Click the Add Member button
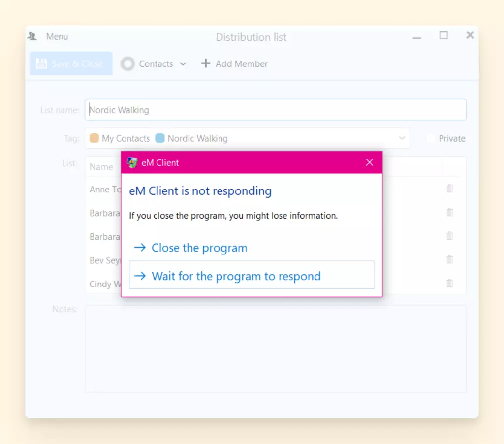This screenshot has width=504, height=444. [x=234, y=63]
